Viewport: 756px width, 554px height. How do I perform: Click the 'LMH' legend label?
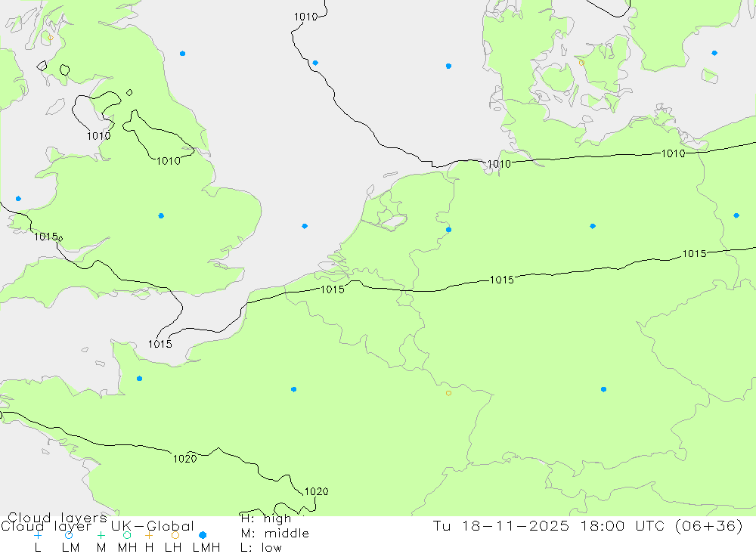(206, 548)
